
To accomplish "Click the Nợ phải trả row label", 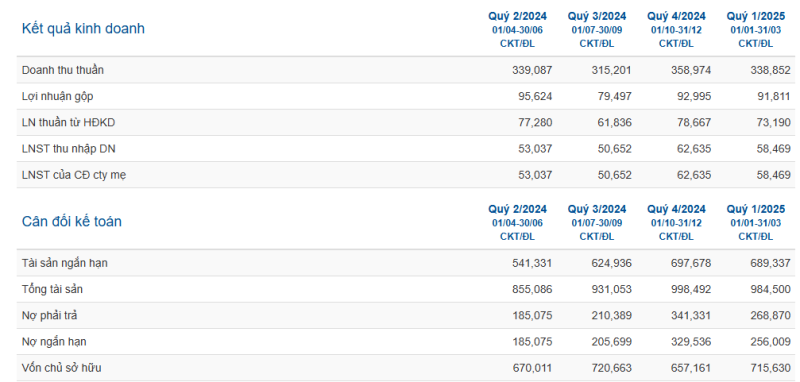I will 49,316.
